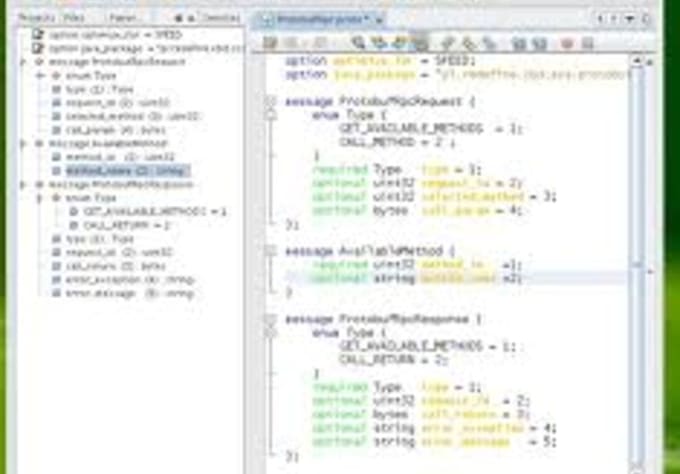Fold enum Type inside ProtobufRpcResponse in editor
Viewport: 680px width, 474px height.
(x=271, y=333)
